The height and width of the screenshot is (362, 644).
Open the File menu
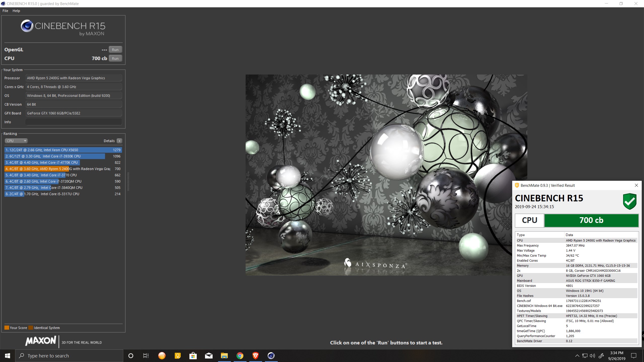point(5,11)
